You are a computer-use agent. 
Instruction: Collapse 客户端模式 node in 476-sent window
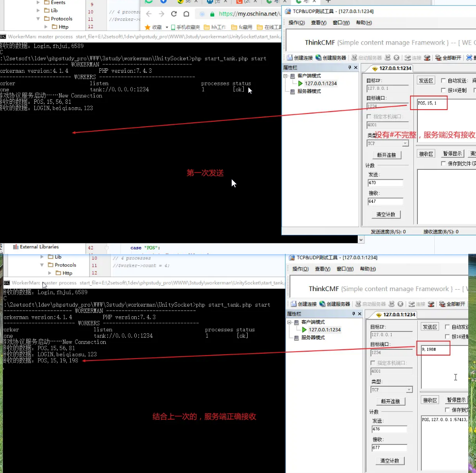tap(289, 322)
